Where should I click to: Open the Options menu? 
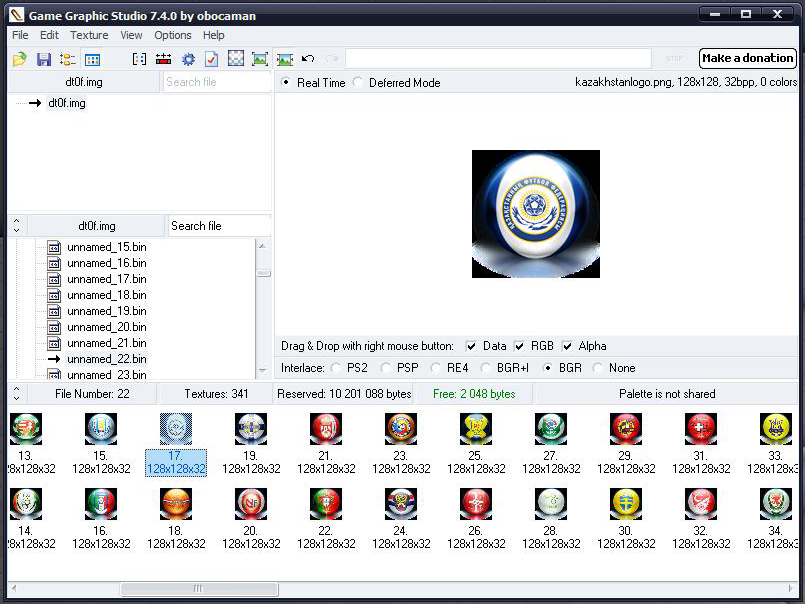(x=173, y=35)
